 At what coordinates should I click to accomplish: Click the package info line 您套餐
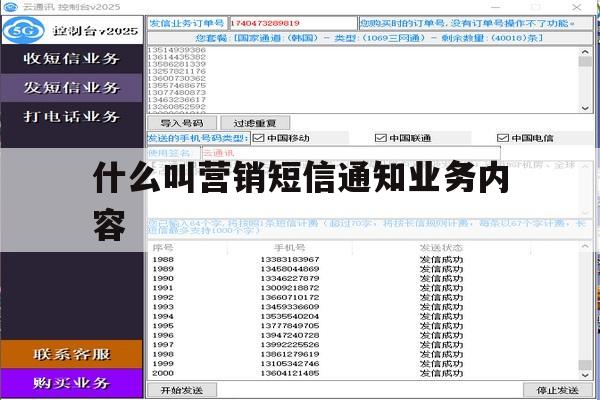[x=369, y=38]
